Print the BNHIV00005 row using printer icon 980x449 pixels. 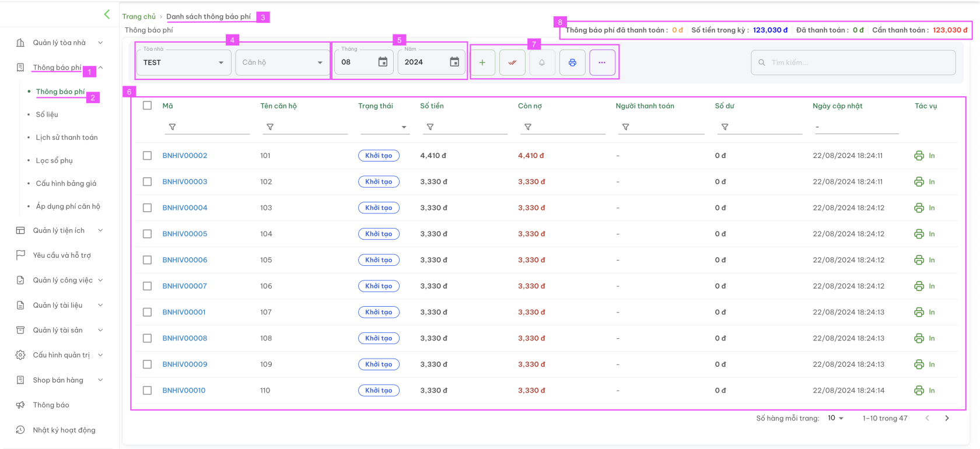point(919,234)
